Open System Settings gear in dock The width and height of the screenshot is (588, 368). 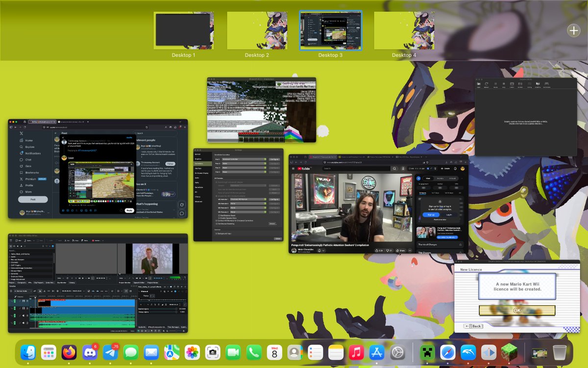[x=397, y=353]
